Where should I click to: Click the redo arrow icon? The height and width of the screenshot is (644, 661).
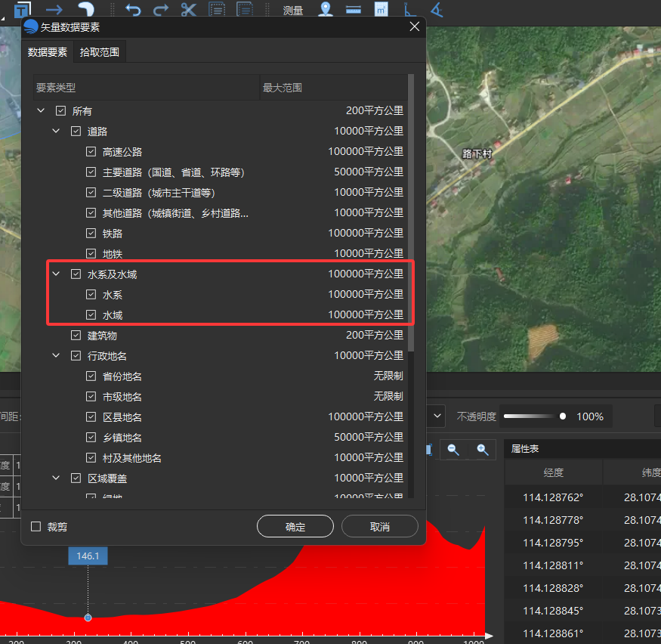[161, 9]
